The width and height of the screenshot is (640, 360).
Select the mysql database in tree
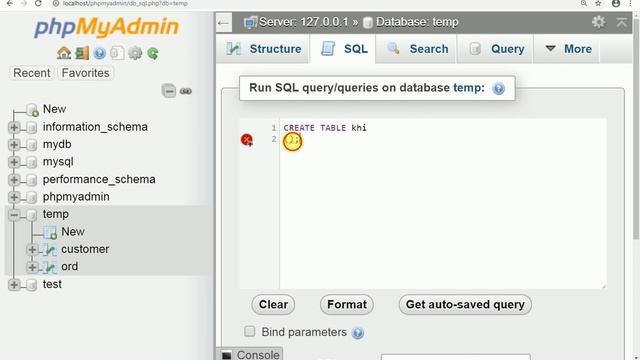point(58,162)
